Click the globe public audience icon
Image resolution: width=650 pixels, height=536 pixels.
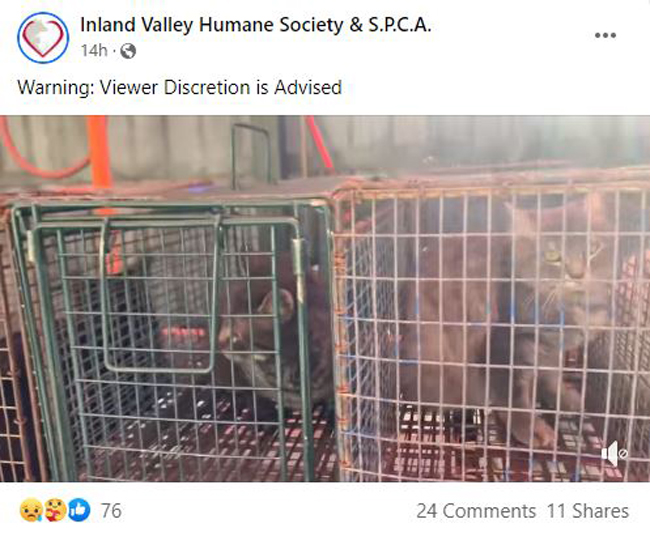[x=128, y=51]
